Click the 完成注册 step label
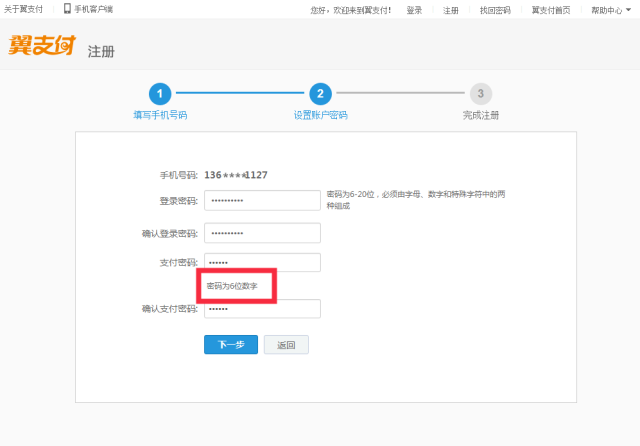Screen dimensions: 640x446 (x=481, y=115)
